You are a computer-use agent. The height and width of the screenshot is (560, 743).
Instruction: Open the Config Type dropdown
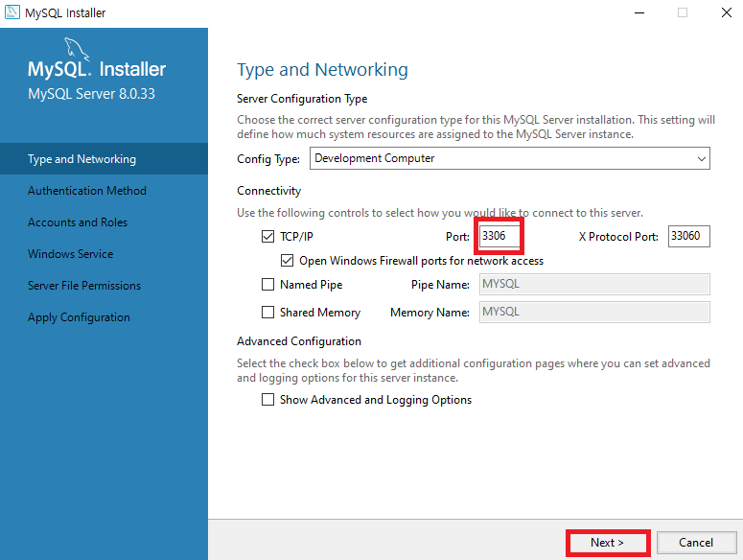click(510, 158)
